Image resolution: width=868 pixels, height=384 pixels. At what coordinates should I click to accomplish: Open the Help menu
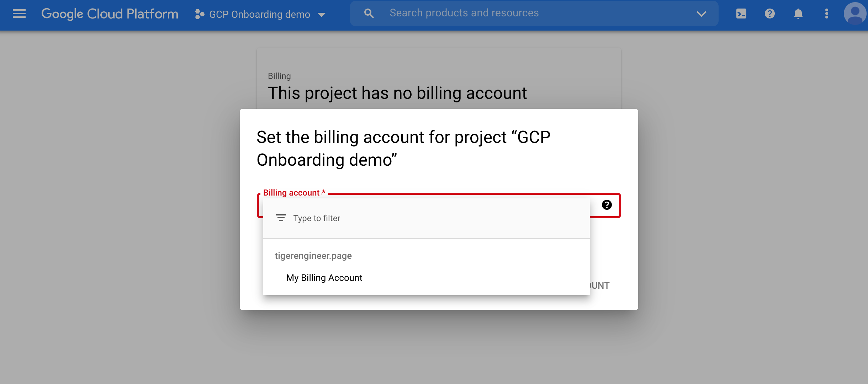pyautogui.click(x=769, y=14)
